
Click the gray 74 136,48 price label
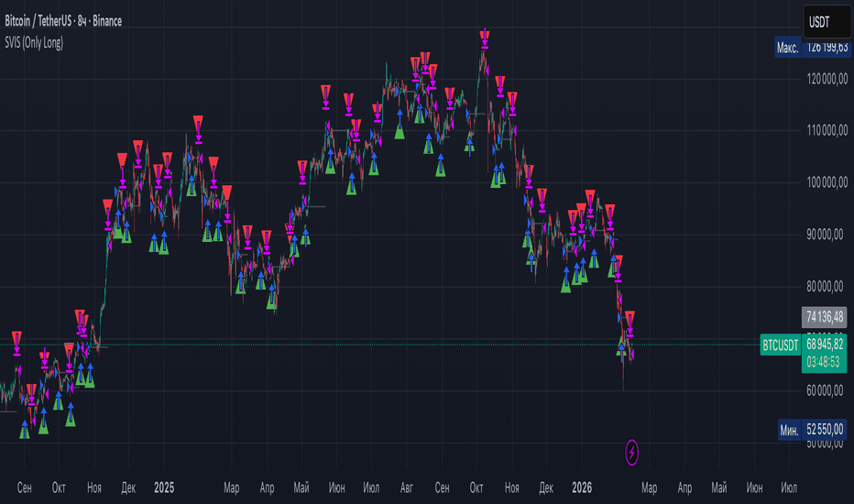825,315
